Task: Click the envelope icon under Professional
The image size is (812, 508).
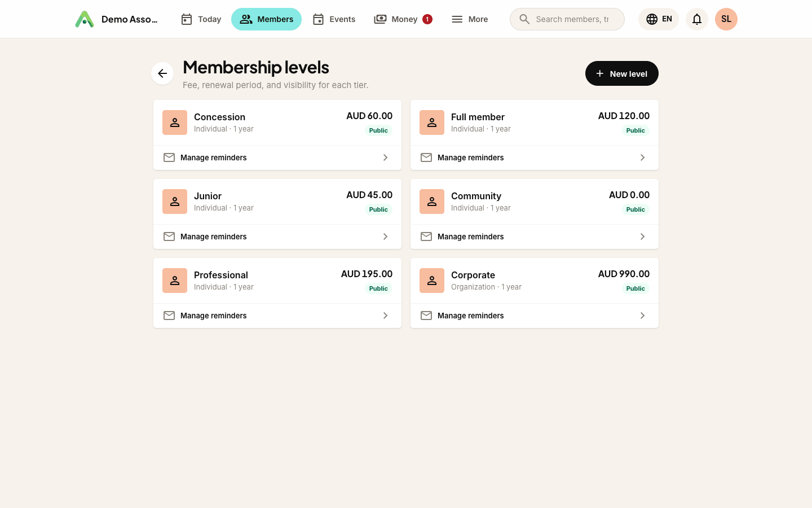Action: 169,316
